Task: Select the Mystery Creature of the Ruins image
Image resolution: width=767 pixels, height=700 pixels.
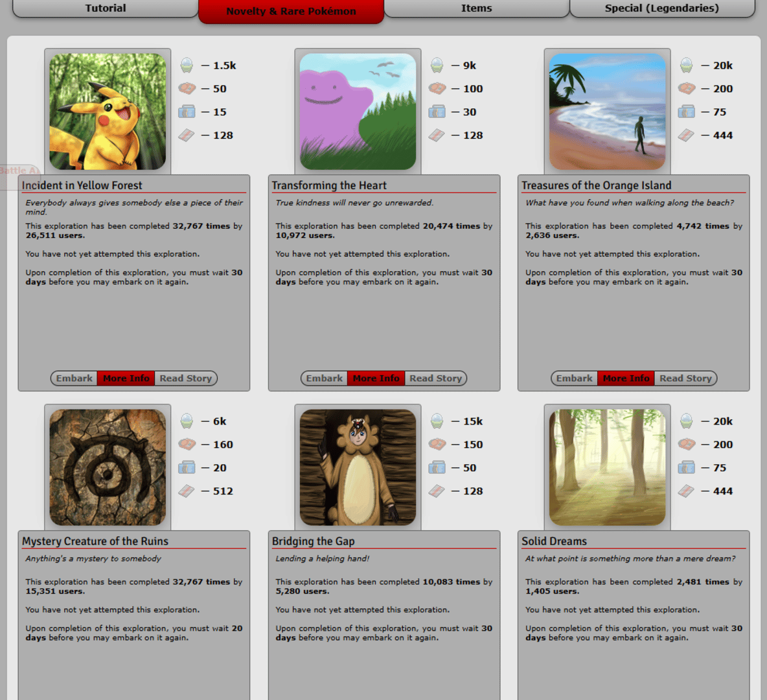Action: pyautogui.click(x=108, y=467)
